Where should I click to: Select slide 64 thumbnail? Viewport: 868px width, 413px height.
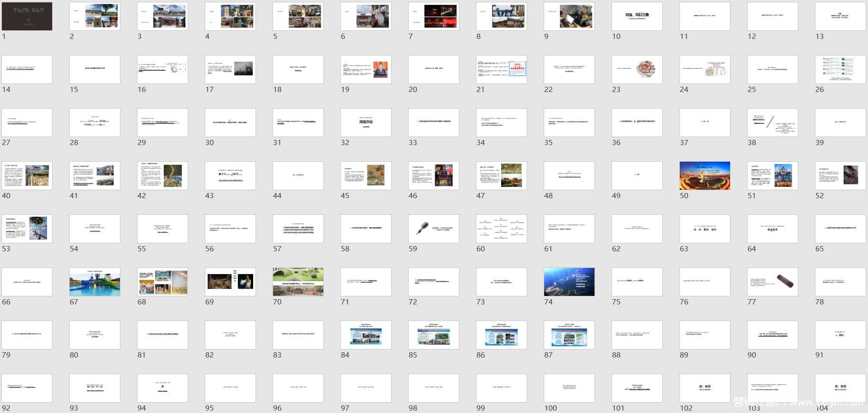773,229
